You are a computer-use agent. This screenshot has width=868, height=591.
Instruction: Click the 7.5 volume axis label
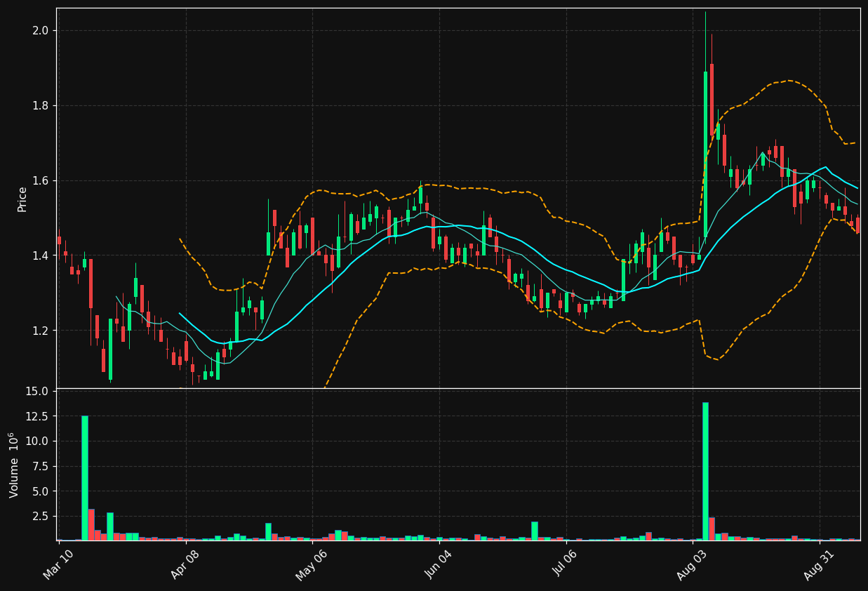39,466
